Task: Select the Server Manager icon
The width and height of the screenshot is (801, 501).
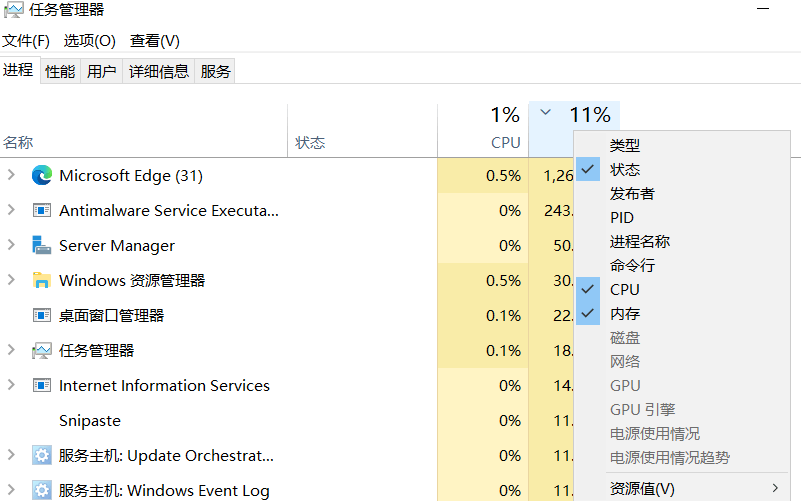Action: [x=41, y=245]
